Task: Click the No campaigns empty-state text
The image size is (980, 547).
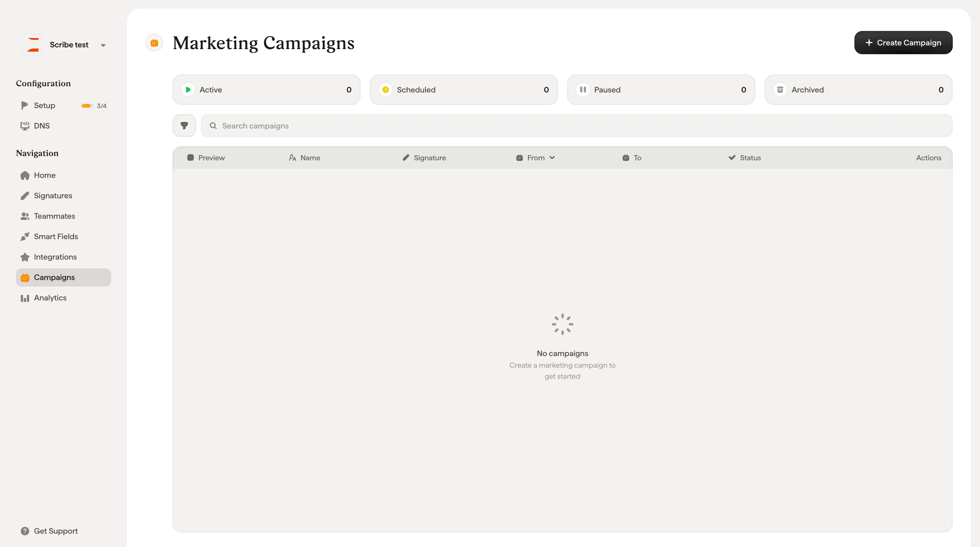Action: pyautogui.click(x=562, y=354)
